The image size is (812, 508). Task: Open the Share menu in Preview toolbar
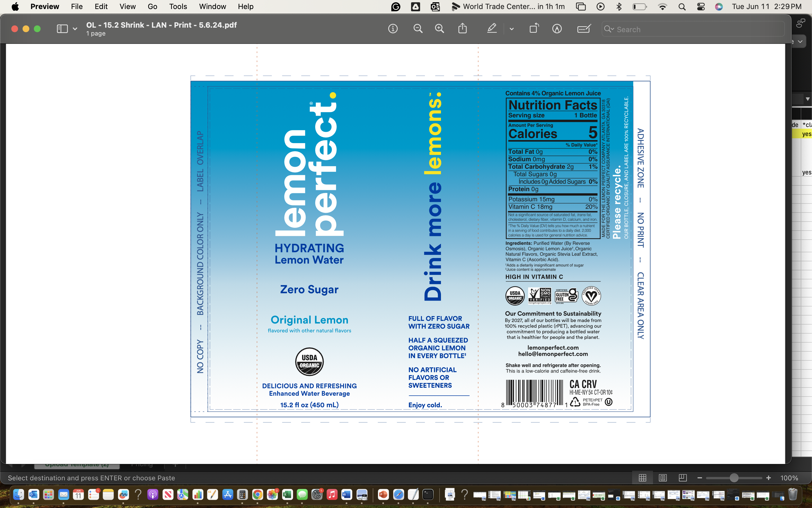pyautogui.click(x=463, y=29)
